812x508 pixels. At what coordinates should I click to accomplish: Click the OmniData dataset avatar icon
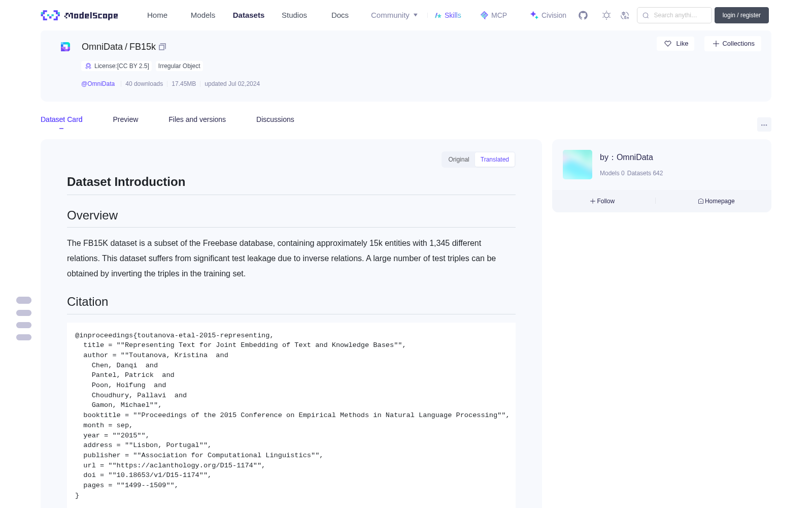tap(65, 47)
